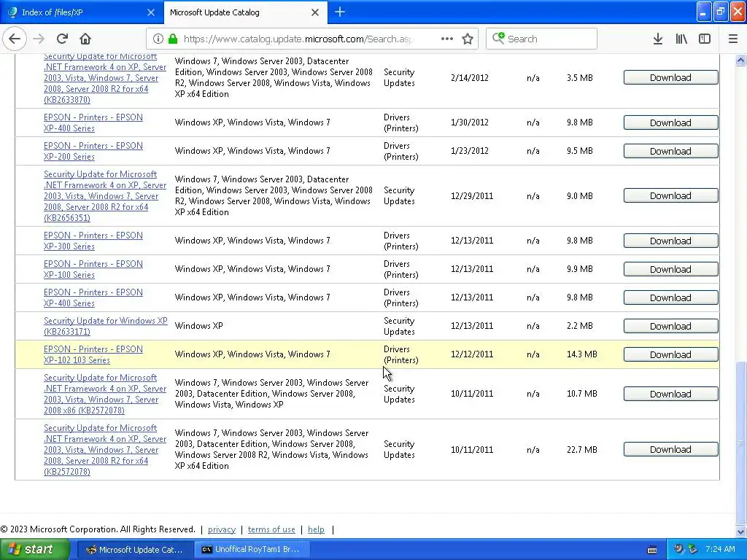Click the page scrollbar down arrow
The image size is (747, 560).
point(740,532)
